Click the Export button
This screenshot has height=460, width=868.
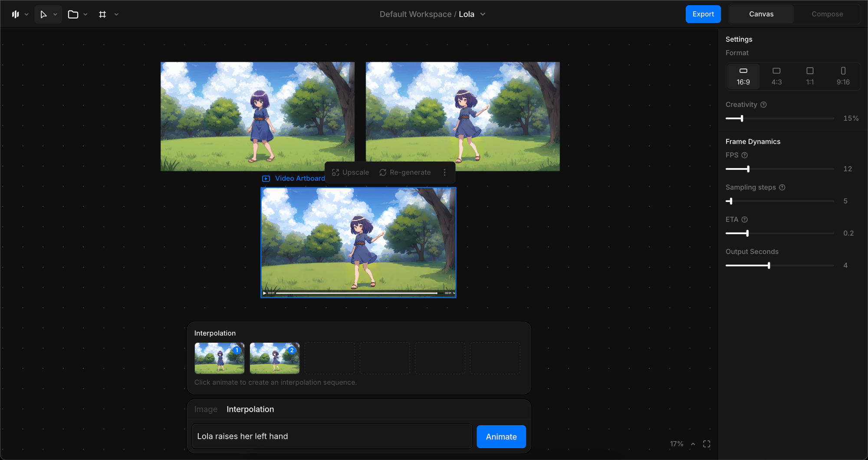703,14
